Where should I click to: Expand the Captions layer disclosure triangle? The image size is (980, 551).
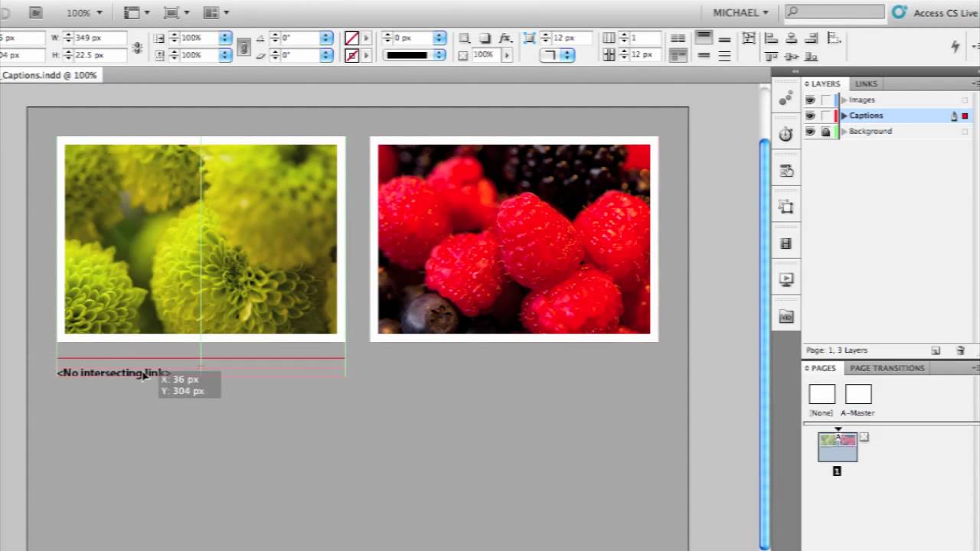[x=844, y=116]
